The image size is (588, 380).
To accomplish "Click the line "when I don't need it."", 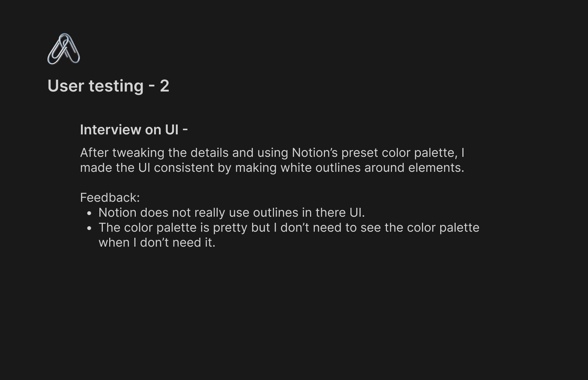I will pos(157,243).
